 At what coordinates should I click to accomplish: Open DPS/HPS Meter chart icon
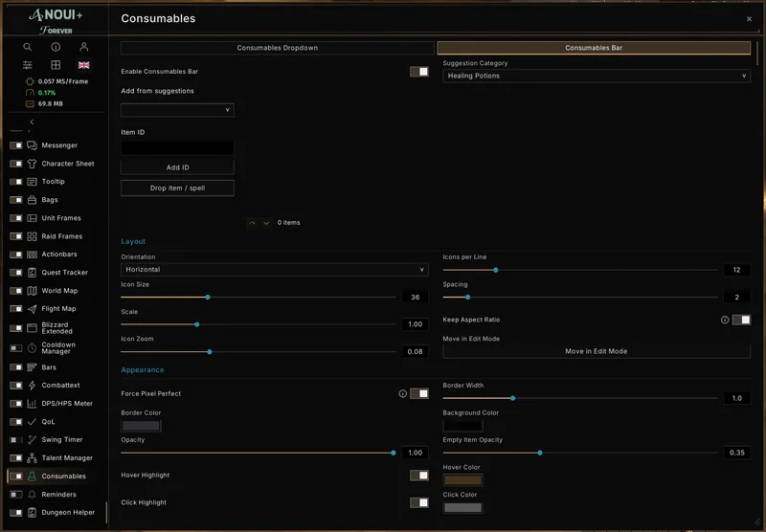click(32, 404)
